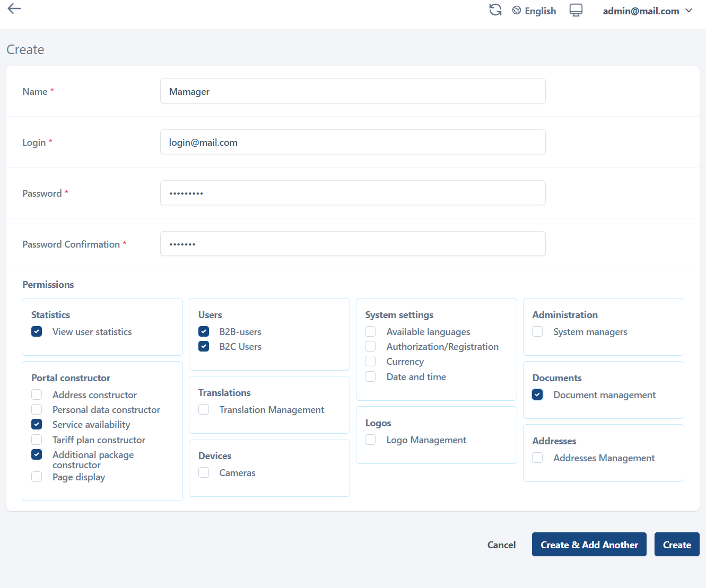The height and width of the screenshot is (588, 706).
Task: Cancel the manager creation form
Action: pos(501,545)
